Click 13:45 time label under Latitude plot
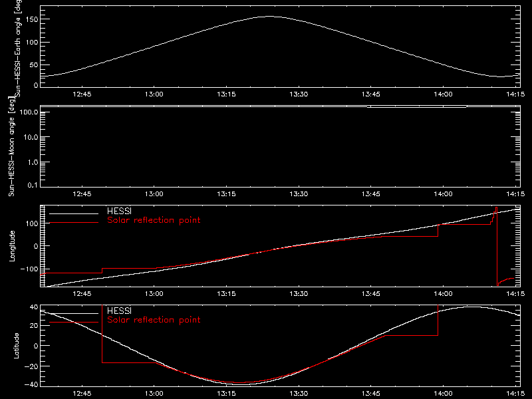532x399 pixels. (x=371, y=394)
